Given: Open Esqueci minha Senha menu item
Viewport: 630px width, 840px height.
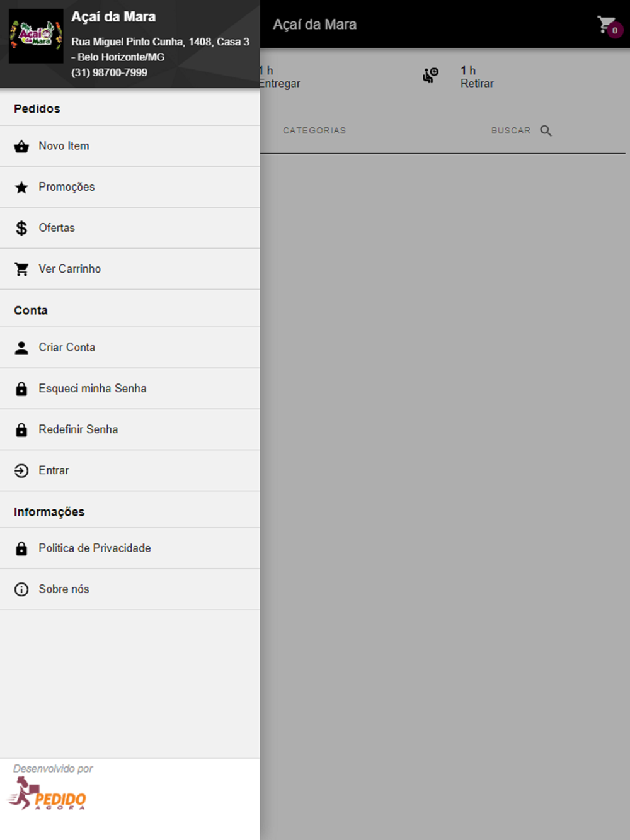Looking at the screenshot, I should point(130,389).
